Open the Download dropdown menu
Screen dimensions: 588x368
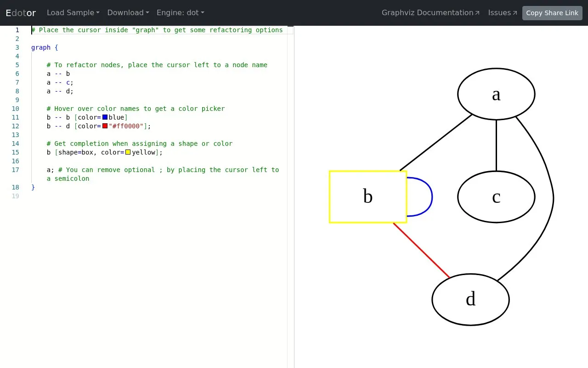[x=128, y=13]
